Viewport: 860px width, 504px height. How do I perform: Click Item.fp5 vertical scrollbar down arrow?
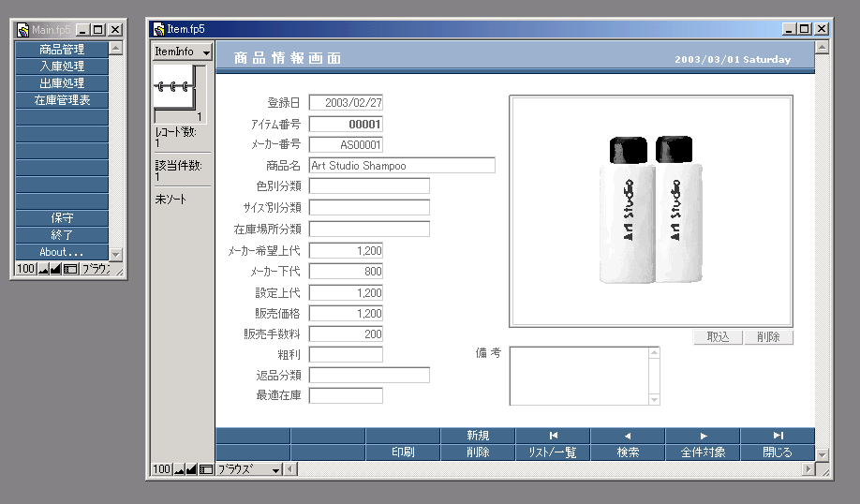click(822, 454)
